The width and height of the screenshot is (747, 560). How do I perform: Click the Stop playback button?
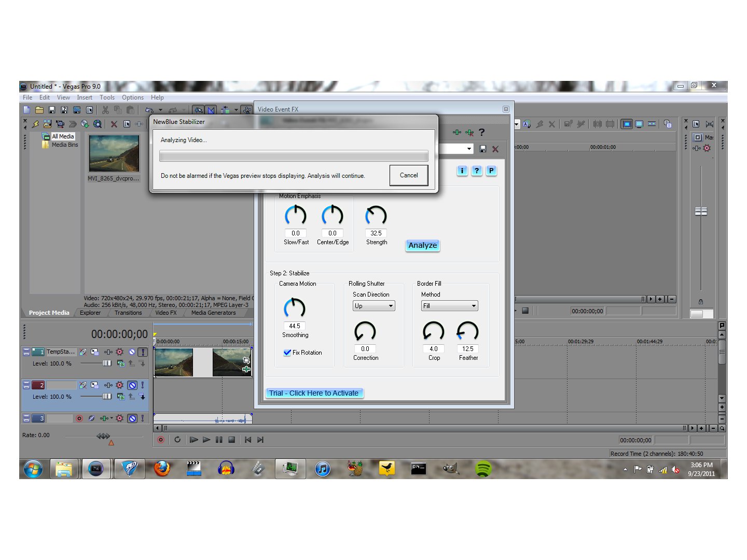point(232,440)
